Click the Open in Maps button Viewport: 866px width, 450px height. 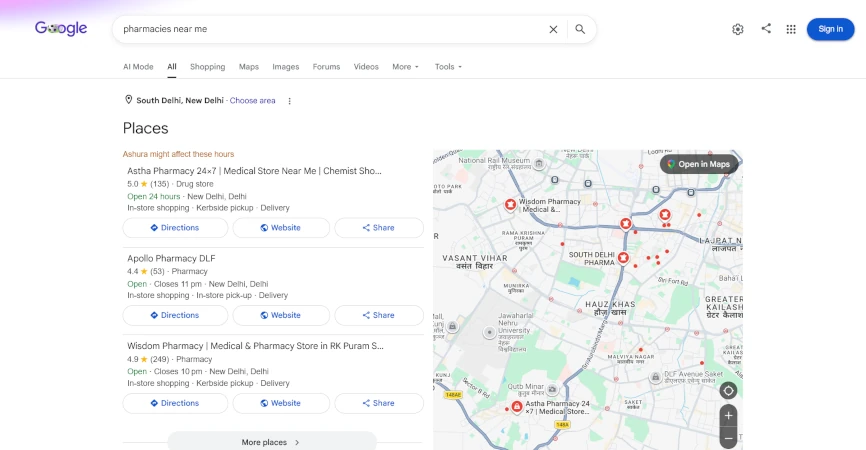699,164
